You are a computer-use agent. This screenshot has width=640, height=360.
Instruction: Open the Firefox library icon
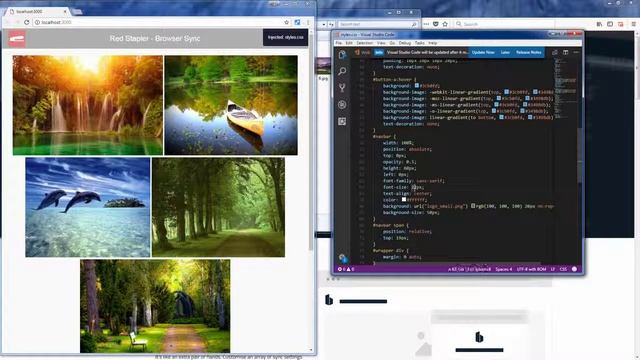tap(599, 24)
